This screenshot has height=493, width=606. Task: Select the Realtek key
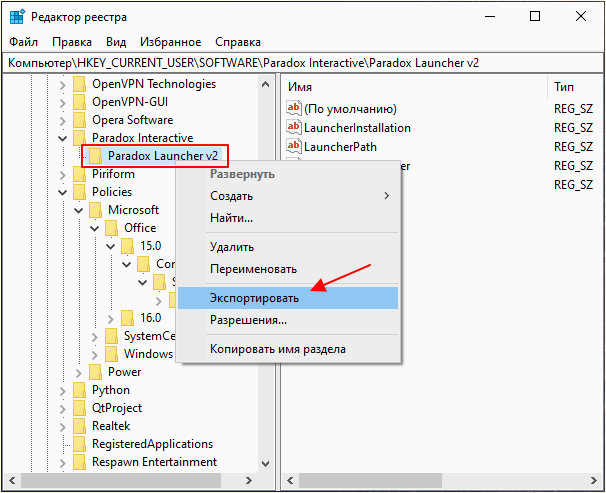111,426
